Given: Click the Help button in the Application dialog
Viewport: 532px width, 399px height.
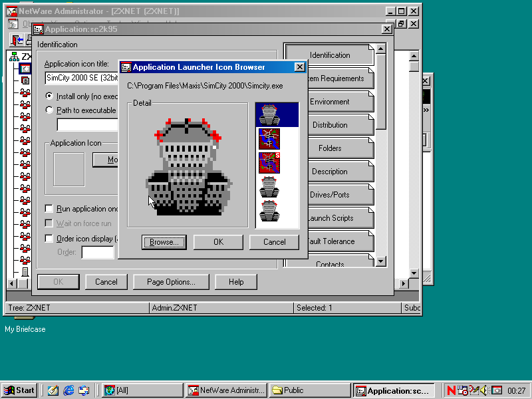Looking at the screenshot, I should click(x=236, y=282).
